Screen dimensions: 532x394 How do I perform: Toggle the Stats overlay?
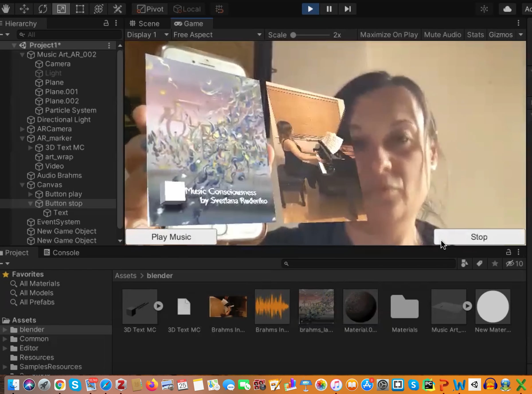click(x=475, y=35)
